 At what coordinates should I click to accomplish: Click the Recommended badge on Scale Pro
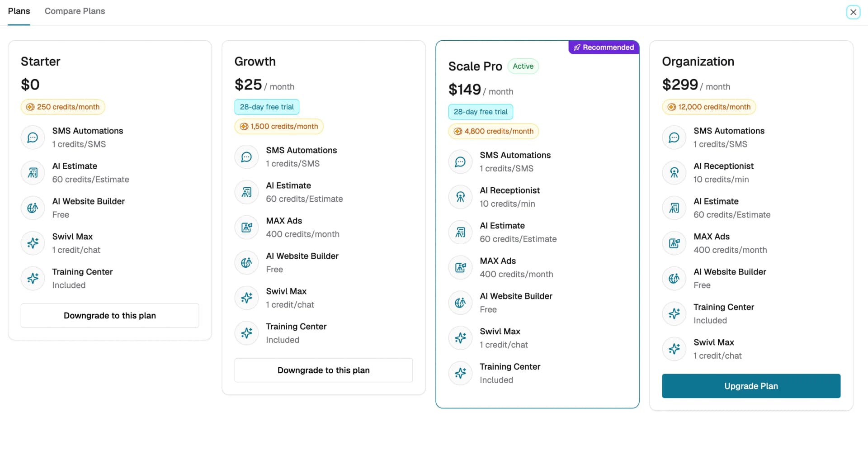(604, 47)
